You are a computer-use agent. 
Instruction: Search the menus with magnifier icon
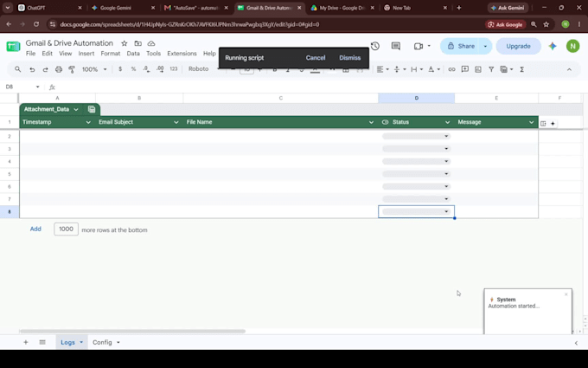17,69
